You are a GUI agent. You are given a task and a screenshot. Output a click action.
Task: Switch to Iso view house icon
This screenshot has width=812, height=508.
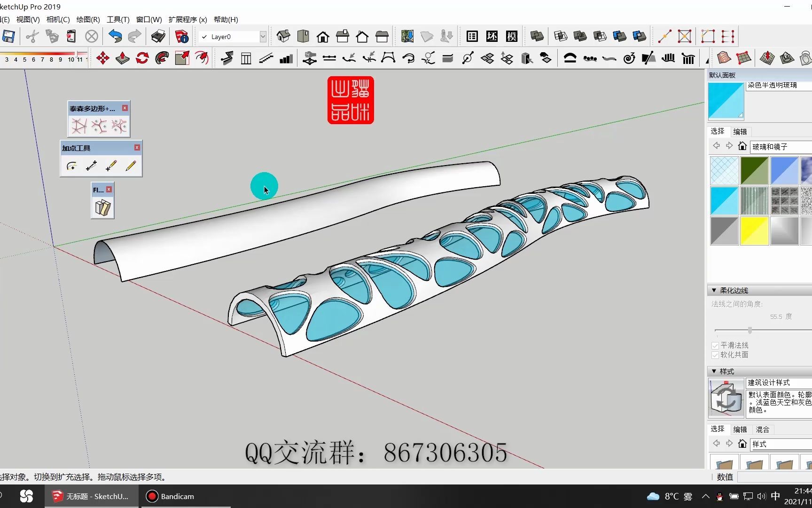click(283, 36)
